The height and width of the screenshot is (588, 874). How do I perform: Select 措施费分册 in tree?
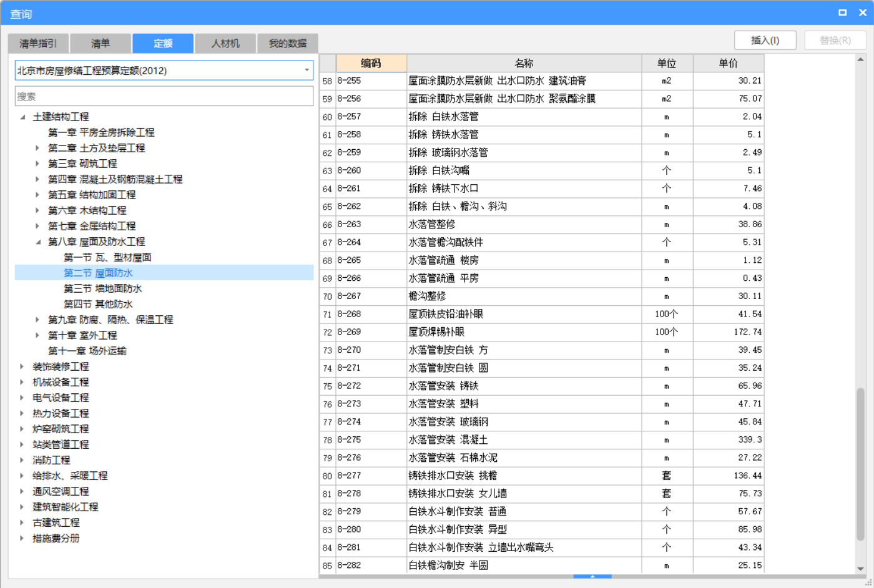[56, 538]
